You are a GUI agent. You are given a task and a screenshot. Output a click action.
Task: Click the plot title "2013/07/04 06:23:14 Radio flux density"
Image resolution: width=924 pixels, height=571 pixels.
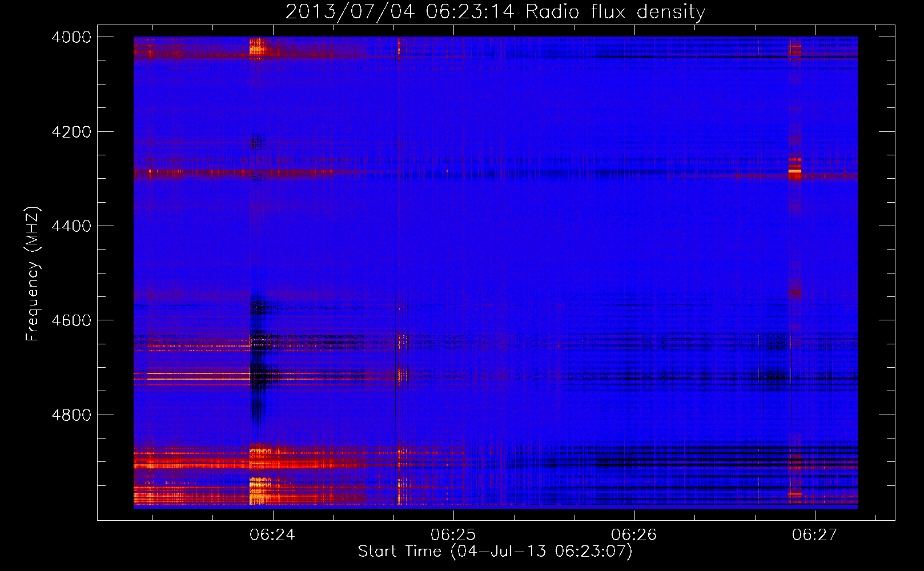tap(495, 12)
